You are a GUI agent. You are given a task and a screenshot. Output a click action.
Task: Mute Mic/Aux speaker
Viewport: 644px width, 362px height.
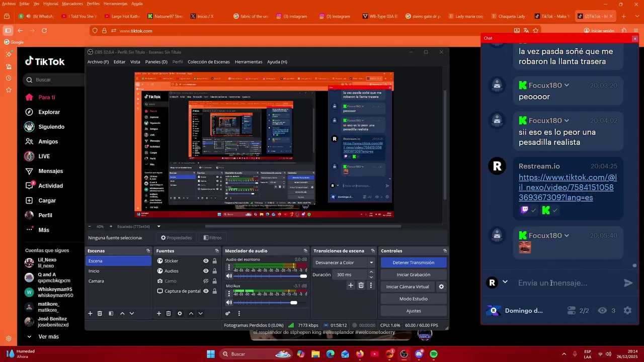[x=229, y=302]
